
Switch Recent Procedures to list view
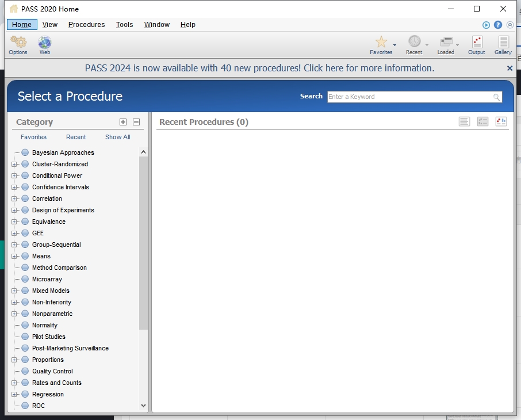[x=465, y=121]
